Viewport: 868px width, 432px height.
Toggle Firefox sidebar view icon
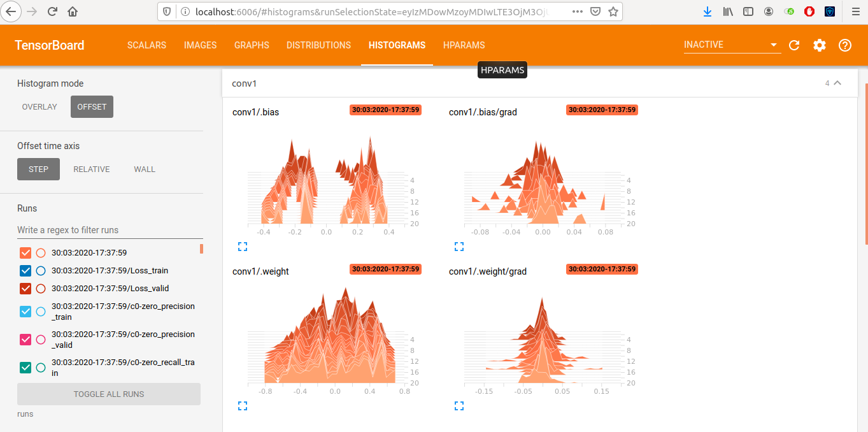pyautogui.click(x=748, y=11)
